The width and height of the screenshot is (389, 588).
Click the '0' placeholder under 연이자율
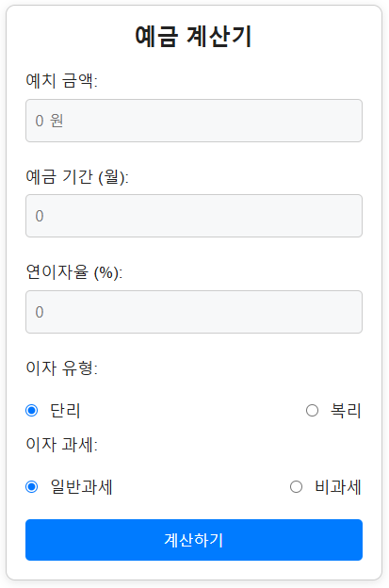click(40, 312)
